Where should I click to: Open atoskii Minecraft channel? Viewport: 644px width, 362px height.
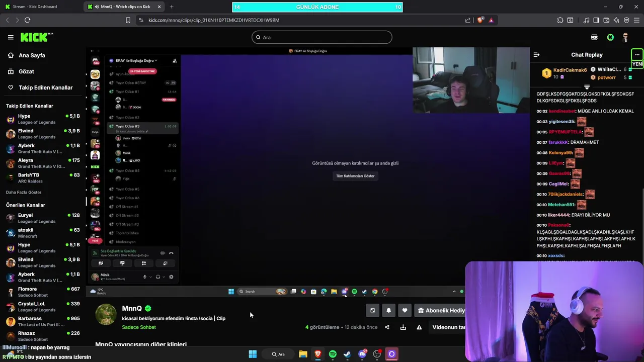coord(43,233)
